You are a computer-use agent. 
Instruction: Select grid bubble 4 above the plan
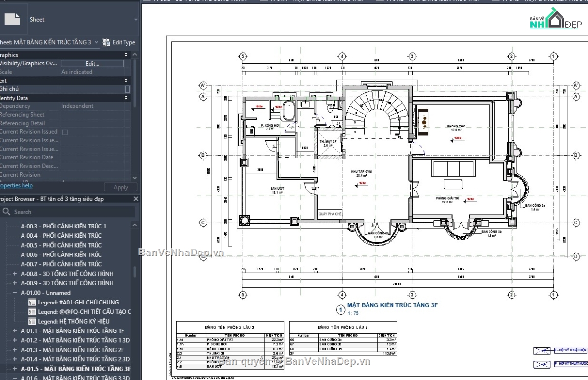[x=342, y=56]
